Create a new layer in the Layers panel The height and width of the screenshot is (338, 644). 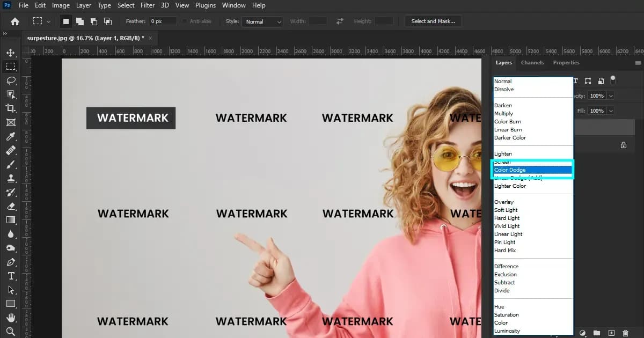coord(611,333)
